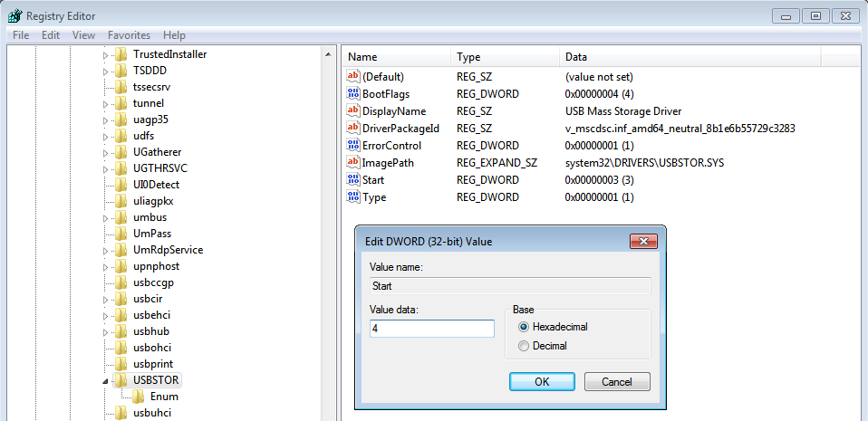Click the tree pane scroll up arrow

click(x=328, y=55)
